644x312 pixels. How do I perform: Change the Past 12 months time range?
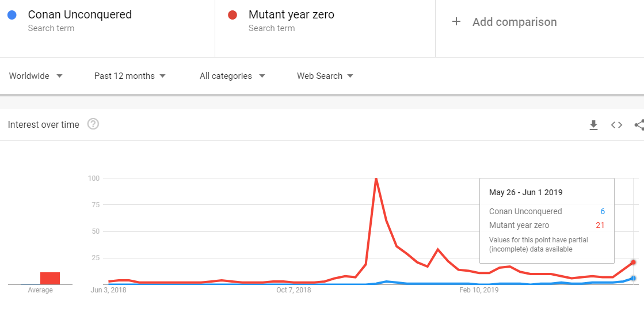click(x=130, y=76)
